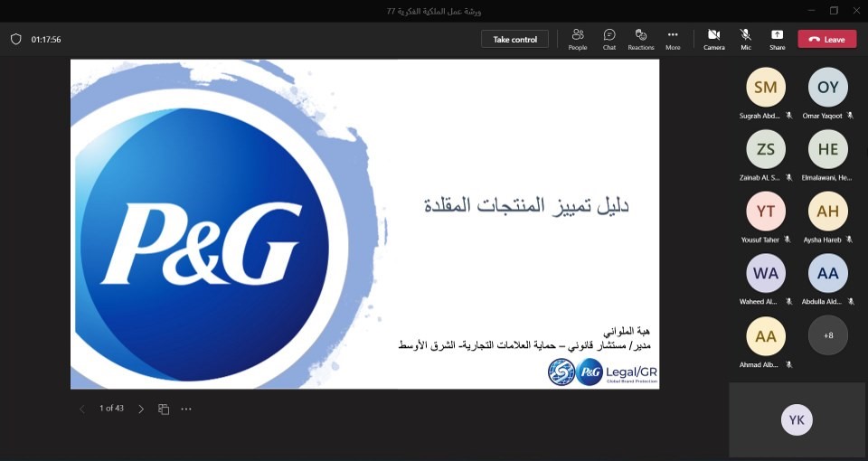
Task: Select participant Ahmad Alb avatar
Action: (766, 336)
